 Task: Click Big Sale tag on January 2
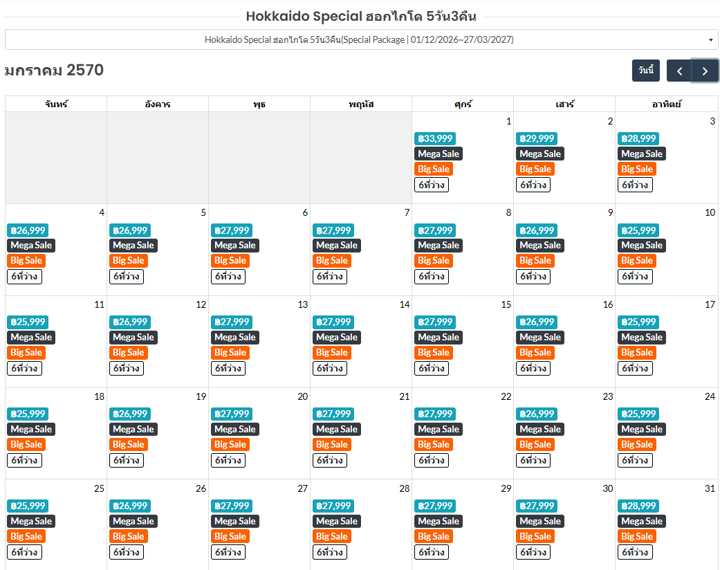(535, 169)
